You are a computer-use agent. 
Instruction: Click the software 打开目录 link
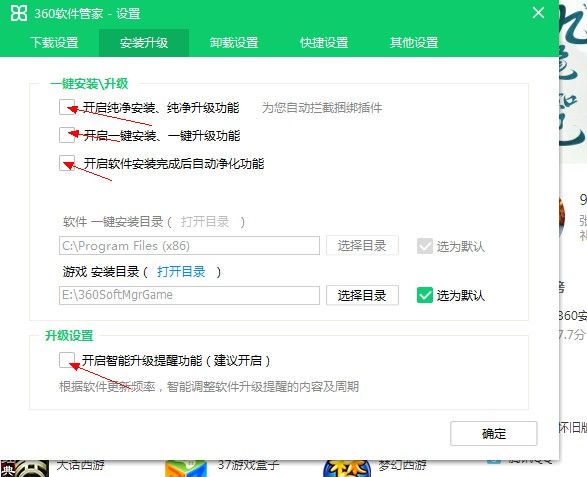pyautogui.click(x=205, y=222)
